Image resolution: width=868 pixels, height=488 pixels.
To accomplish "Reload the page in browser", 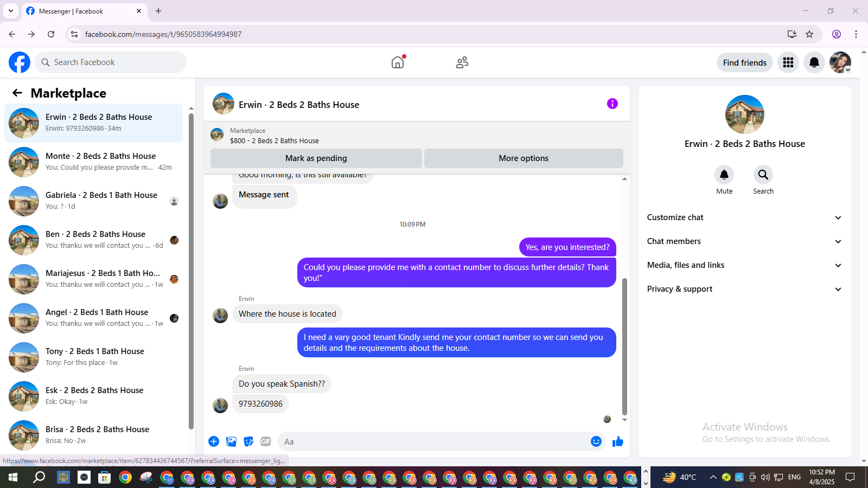I will point(51,34).
